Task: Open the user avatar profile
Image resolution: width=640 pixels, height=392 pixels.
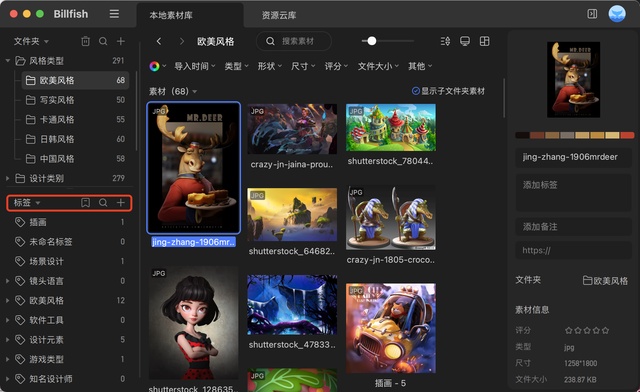Action: point(617,14)
